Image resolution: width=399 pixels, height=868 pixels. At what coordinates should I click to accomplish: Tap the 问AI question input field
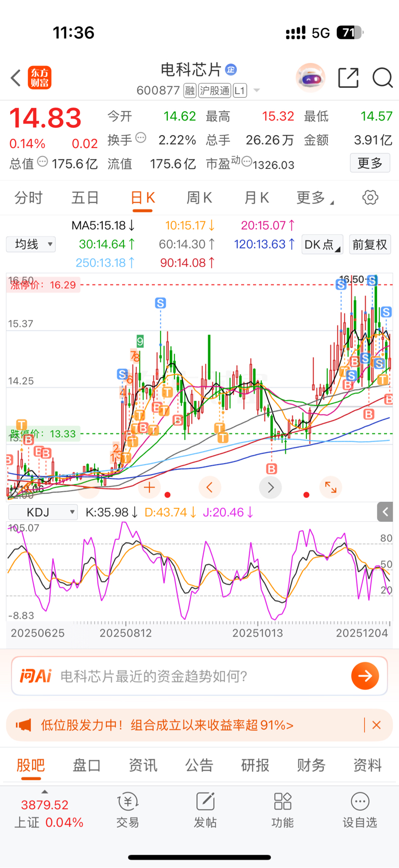[x=199, y=676]
